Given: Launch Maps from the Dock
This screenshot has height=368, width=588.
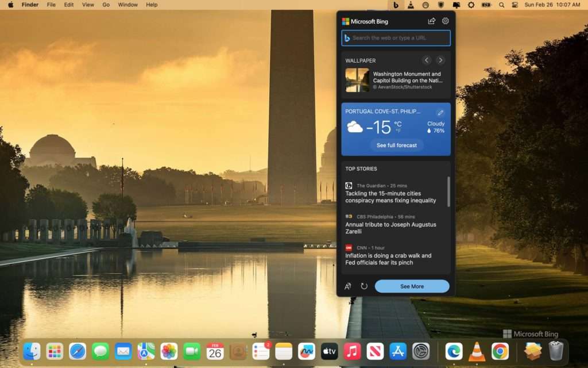Looking at the screenshot, I should 146,351.
